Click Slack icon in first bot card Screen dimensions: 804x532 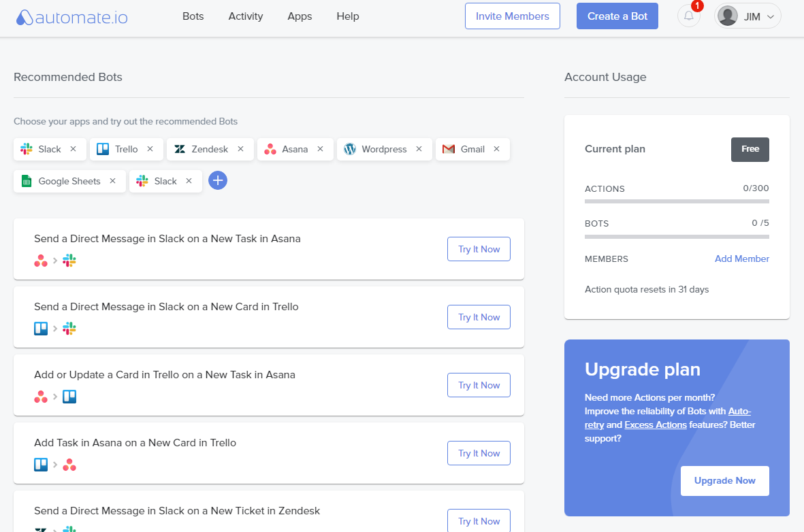point(69,261)
